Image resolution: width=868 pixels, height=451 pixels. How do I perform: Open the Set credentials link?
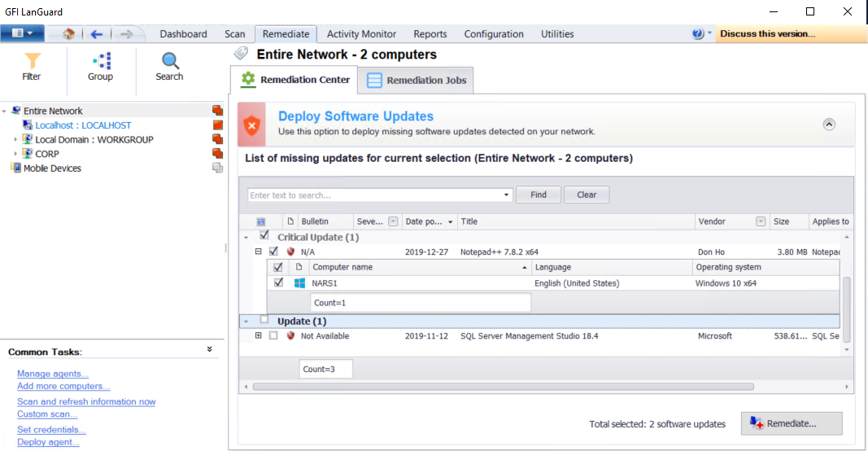point(51,429)
